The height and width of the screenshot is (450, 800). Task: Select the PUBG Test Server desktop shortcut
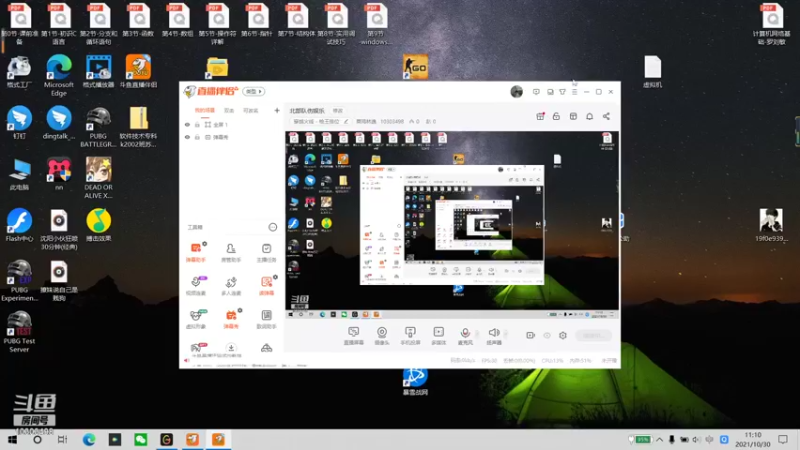coord(19,332)
